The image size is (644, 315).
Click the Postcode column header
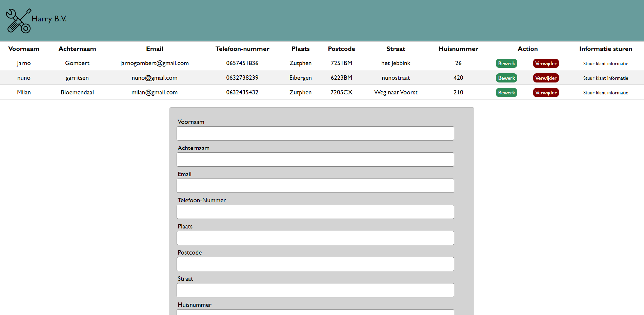point(341,49)
